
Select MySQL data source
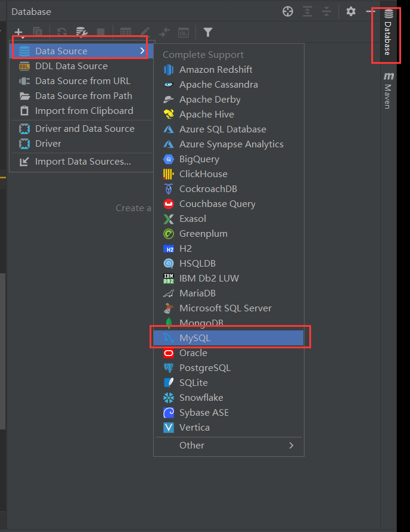(229, 338)
